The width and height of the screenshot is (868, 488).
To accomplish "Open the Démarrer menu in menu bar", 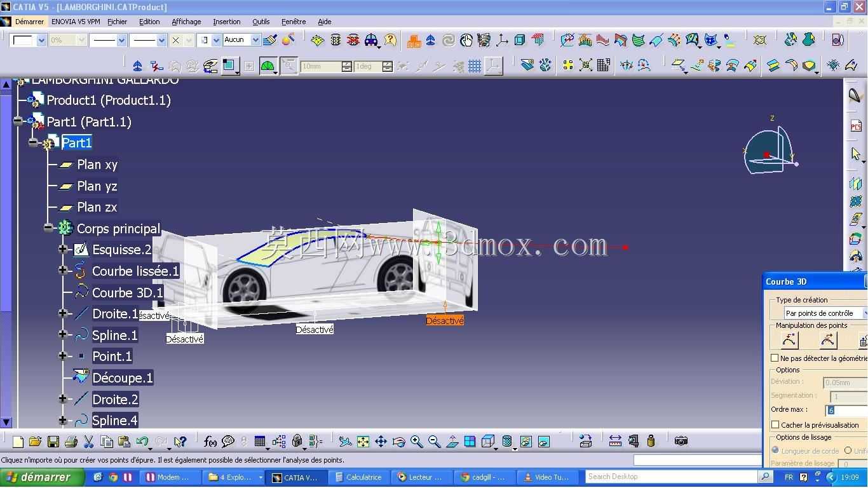I will click(29, 22).
